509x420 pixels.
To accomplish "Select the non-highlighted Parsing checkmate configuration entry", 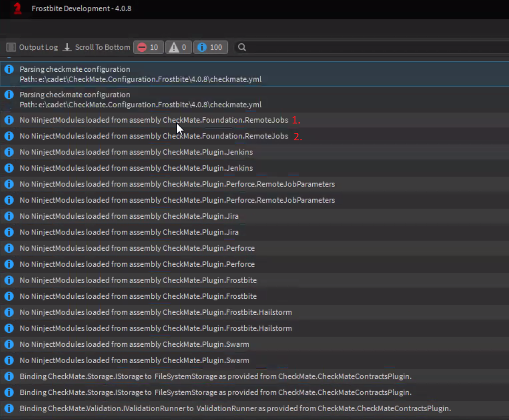I will click(x=254, y=100).
